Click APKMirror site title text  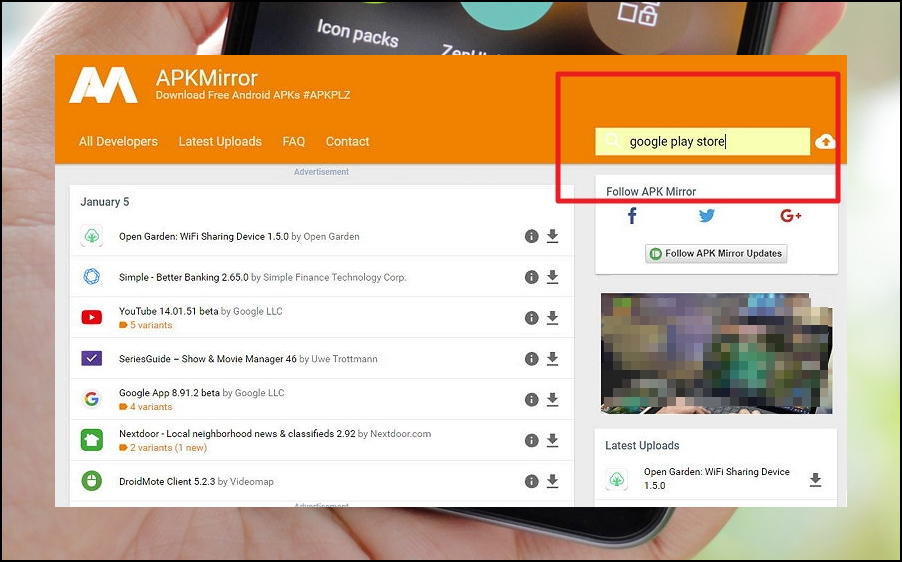click(207, 78)
